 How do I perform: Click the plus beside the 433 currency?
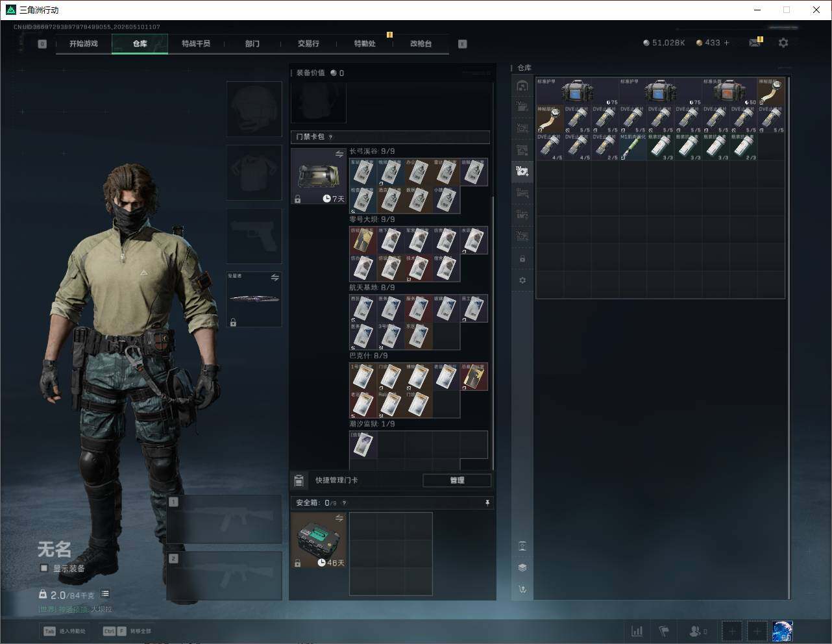(x=726, y=43)
